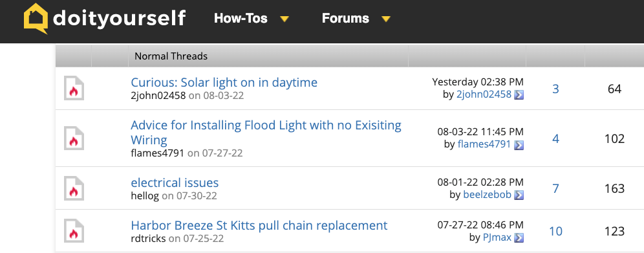Open the How-Tos menu
This screenshot has width=644, height=253.
click(x=241, y=19)
